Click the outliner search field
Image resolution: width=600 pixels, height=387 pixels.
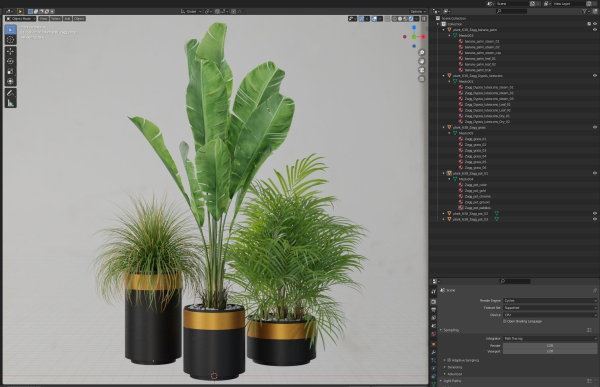(511, 11)
